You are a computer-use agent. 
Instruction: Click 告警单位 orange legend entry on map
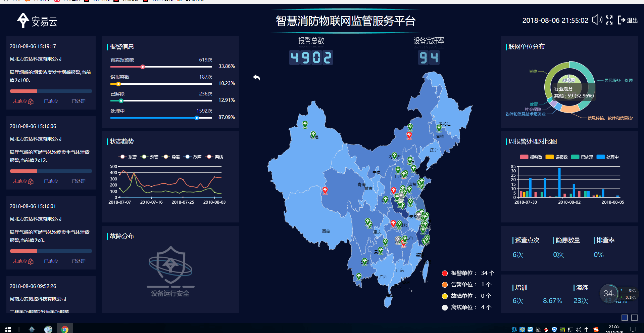(x=466, y=285)
